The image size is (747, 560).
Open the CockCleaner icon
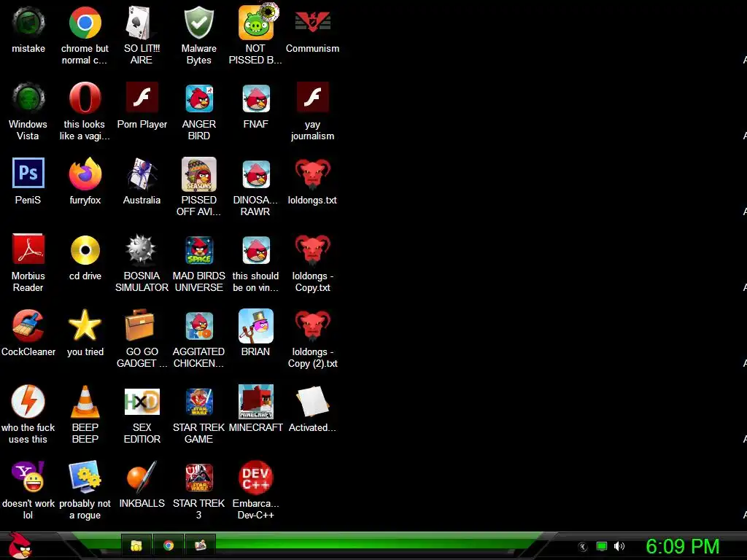tap(28, 326)
